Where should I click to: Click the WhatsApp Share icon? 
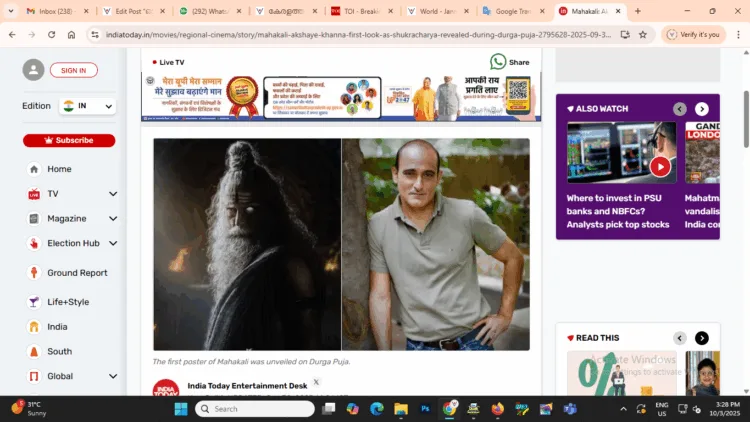click(498, 62)
